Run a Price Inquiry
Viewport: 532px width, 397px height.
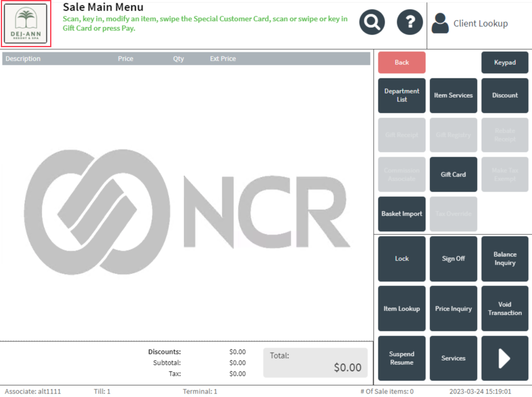click(x=453, y=309)
